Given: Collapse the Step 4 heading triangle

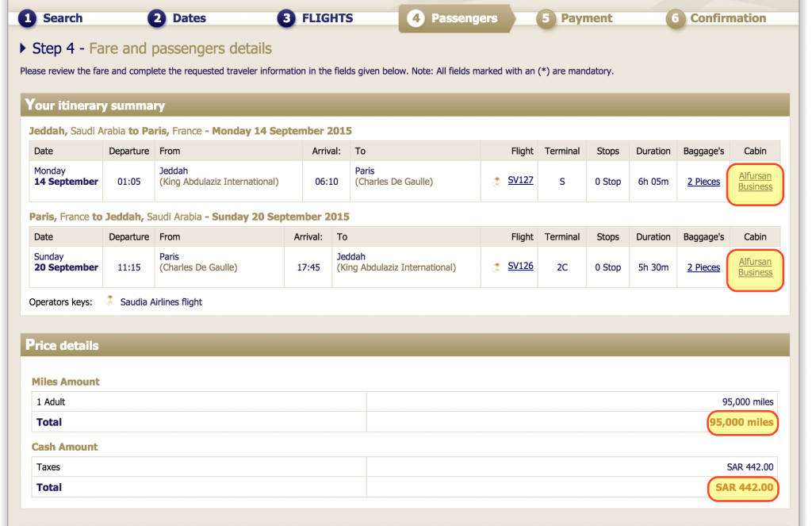Looking at the screenshot, I should [24, 49].
